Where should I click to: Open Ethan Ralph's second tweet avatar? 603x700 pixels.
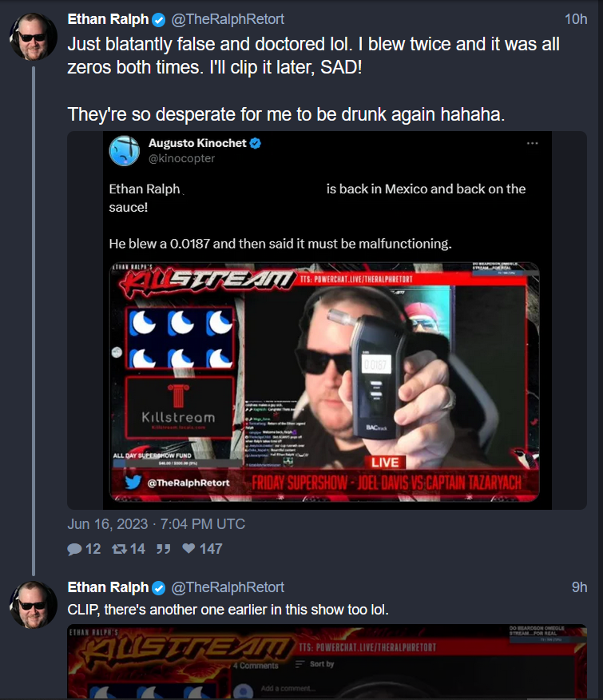point(33,604)
